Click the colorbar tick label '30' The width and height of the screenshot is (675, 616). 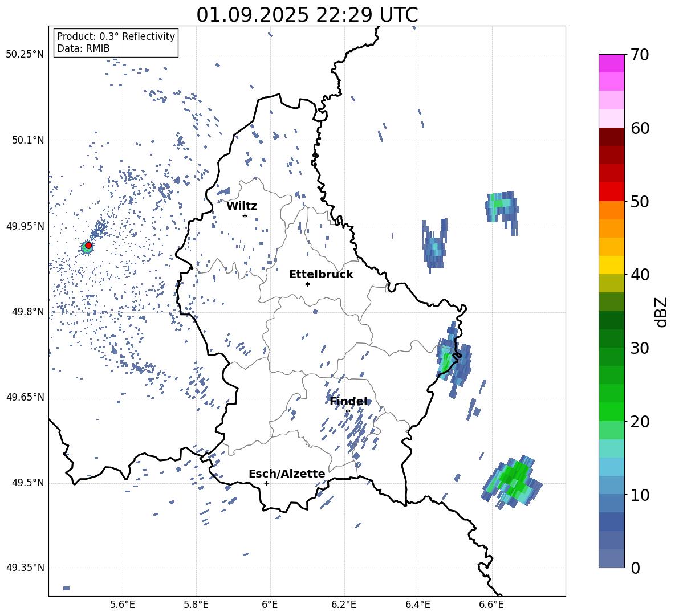point(640,348)
